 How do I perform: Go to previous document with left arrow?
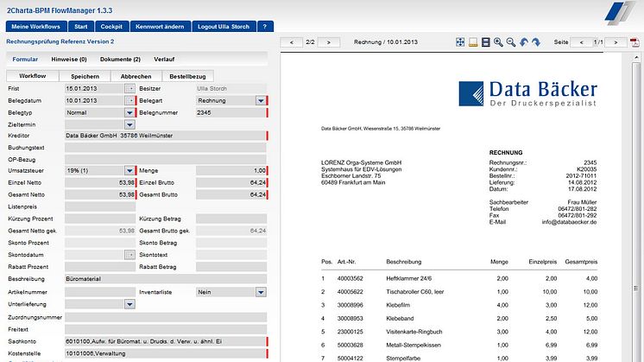[292, 42]
